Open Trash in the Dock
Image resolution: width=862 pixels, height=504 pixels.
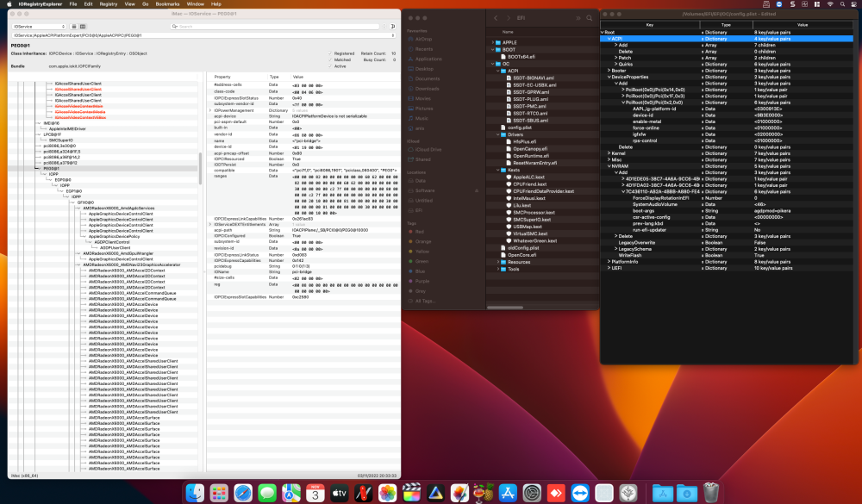point(711,493)
